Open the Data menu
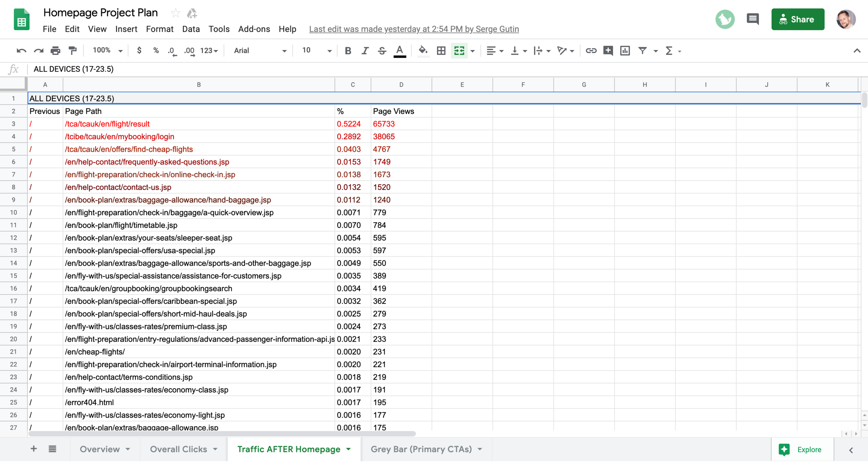 pyautogui.click(x=191, y=29)
